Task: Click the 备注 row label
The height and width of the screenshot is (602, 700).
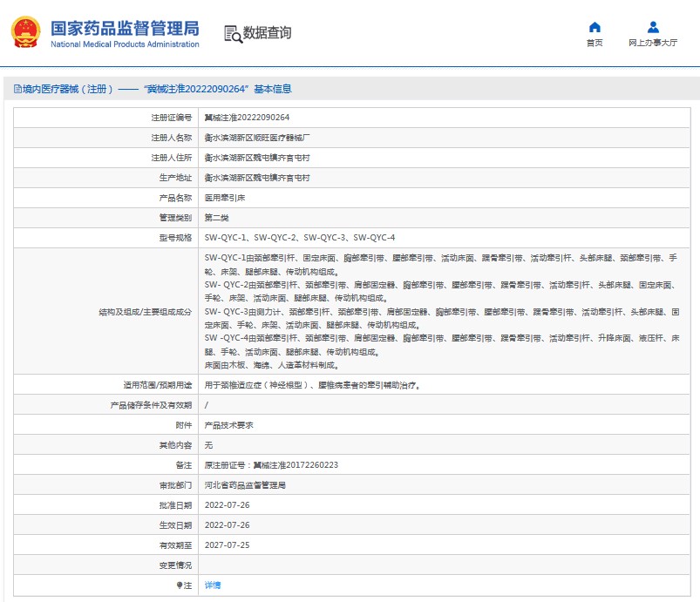Action: point(183,465)
